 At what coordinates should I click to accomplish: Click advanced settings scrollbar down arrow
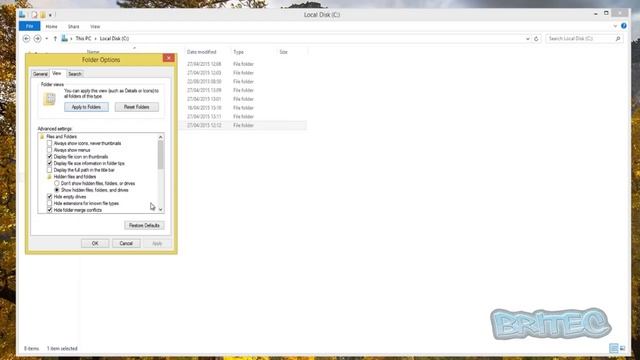coord(160,209)
